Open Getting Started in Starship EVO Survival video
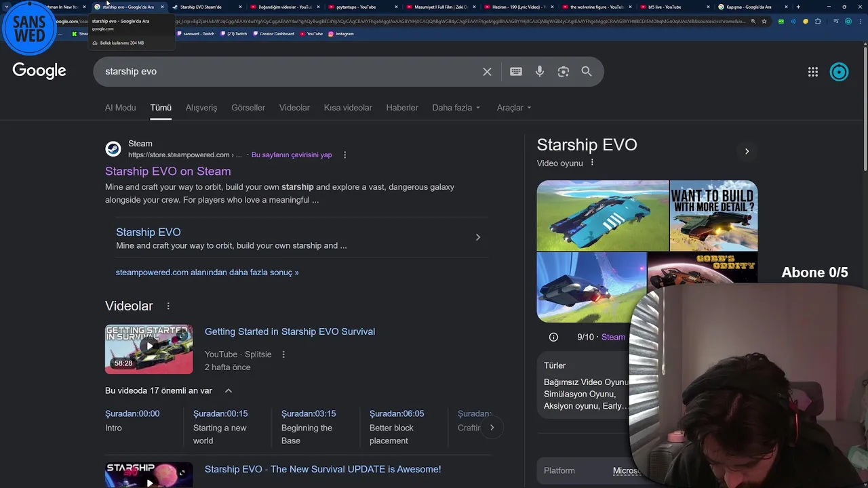Screen dimensions: 868x488 tap(290, 331)
